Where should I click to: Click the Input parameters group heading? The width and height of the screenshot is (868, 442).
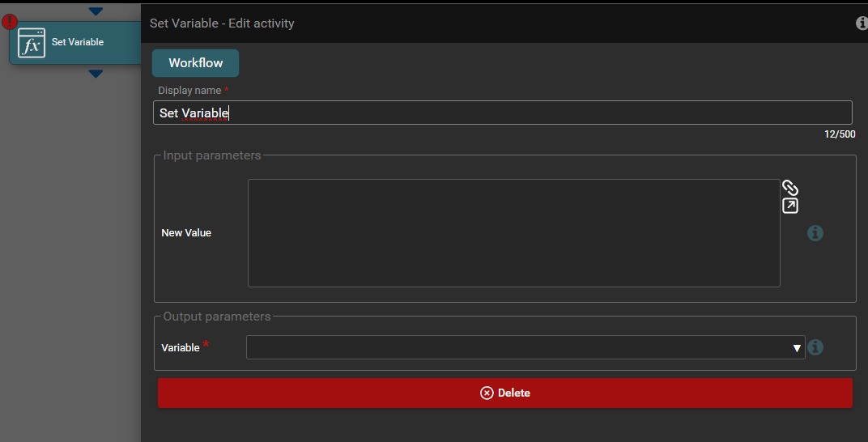coord(212,155)
